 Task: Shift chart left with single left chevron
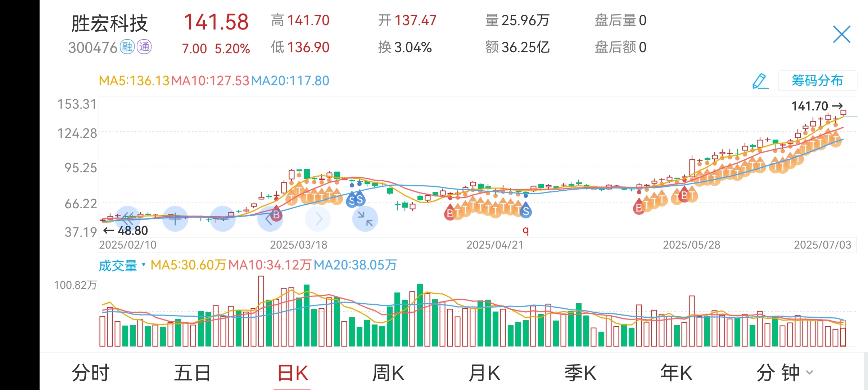coord(270,218)
